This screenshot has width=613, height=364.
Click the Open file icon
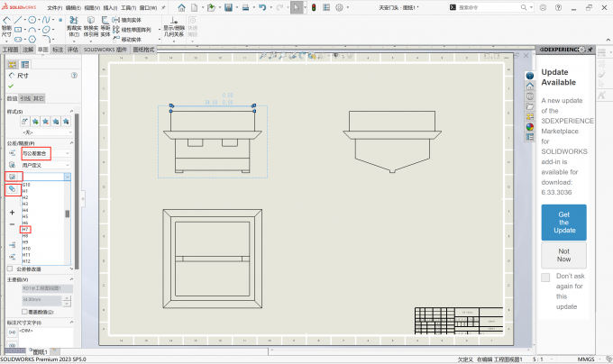(211, 7)
